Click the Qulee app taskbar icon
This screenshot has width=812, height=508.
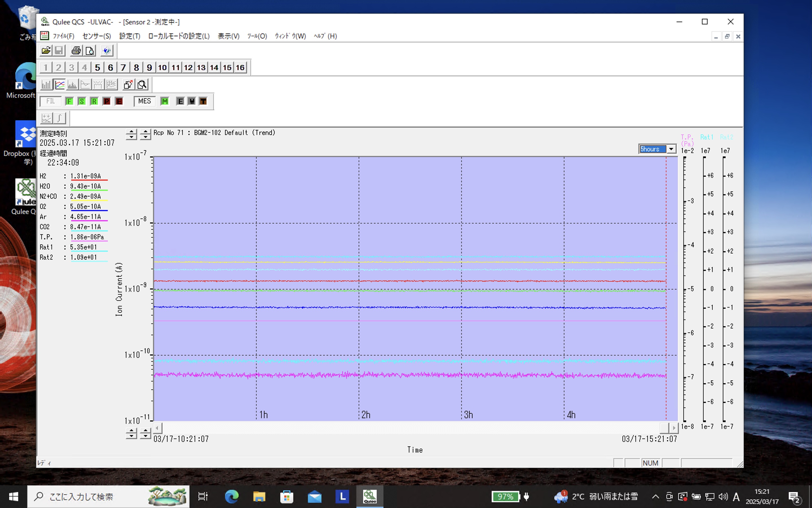click(x=370, y=497)
